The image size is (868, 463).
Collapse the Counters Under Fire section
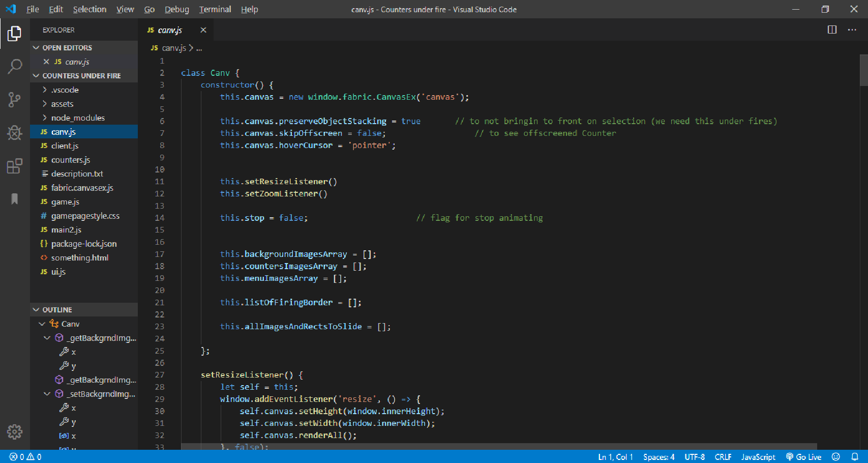coord(84,75)
